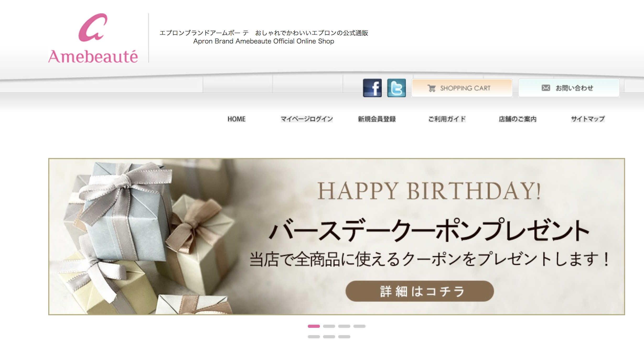Click the envelope contact icon
644x348 pixels.
click(x=546, y=88)
